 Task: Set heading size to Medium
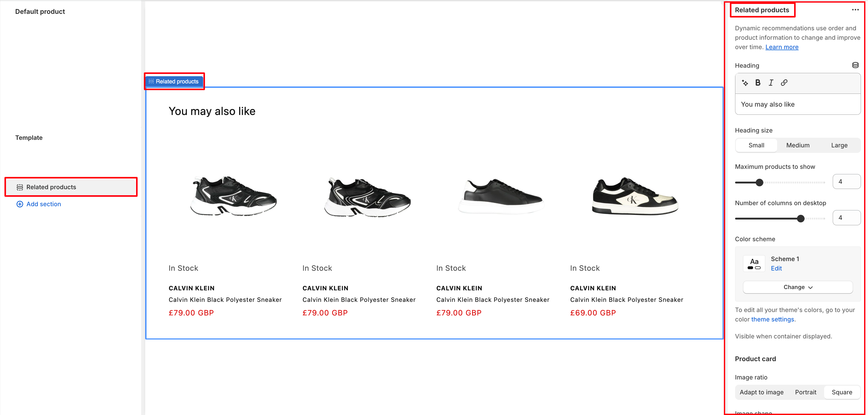pyautogui.click(x=797, y=145)
